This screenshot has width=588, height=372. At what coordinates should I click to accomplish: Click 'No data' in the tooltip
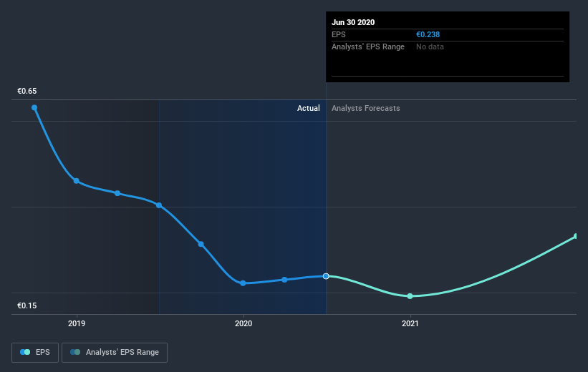(430, 46)
